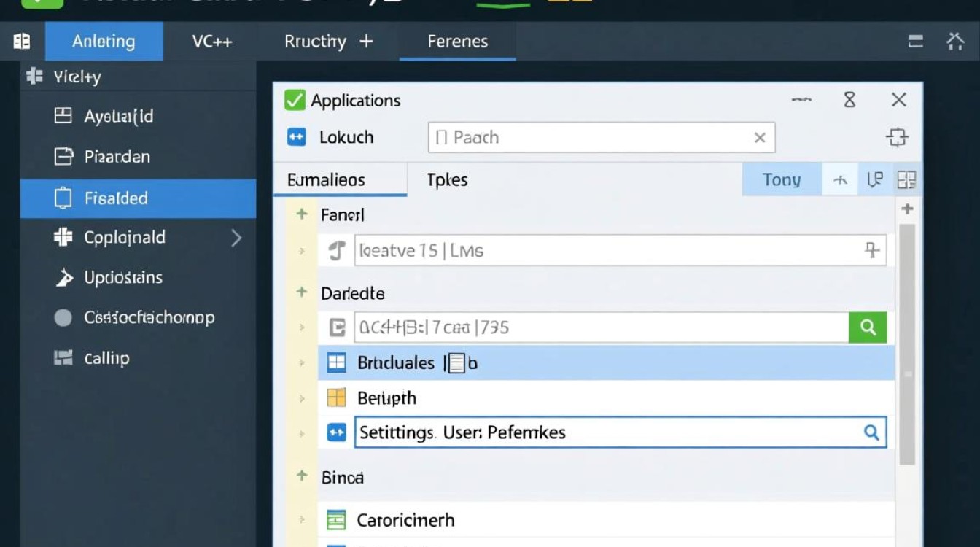The height and width of the screenshot is (547, 980).
Task: Click the crosshair icon right of Paach field
Action: [896, 138]
